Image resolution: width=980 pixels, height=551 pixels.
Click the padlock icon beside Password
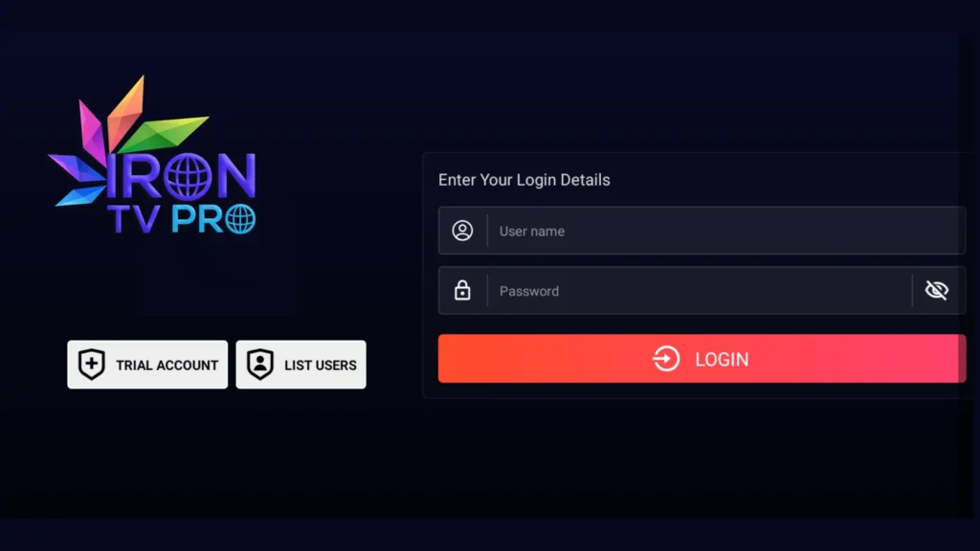point(462,290)
